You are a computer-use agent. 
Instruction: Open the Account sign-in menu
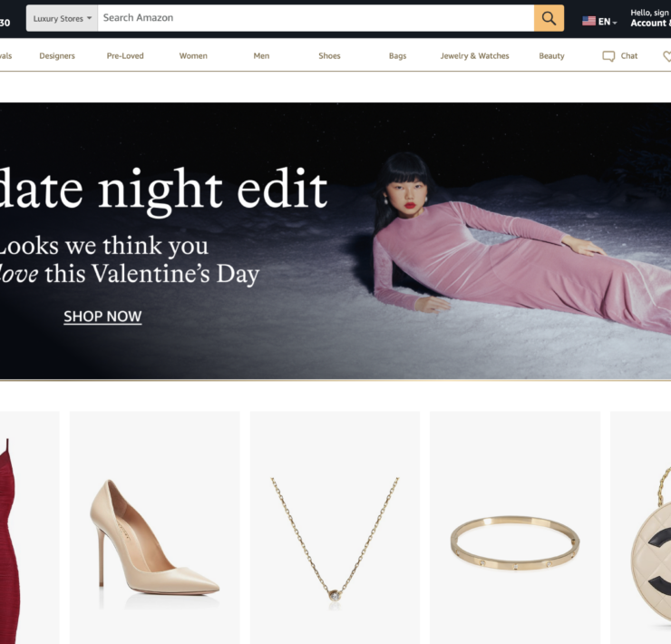[x=650, y=18]
